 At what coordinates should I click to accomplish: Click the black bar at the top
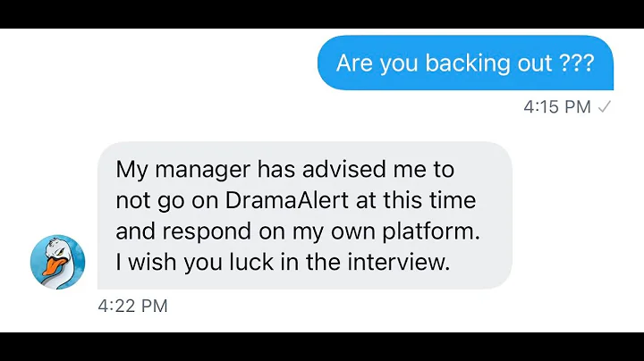tap(322, 13)
